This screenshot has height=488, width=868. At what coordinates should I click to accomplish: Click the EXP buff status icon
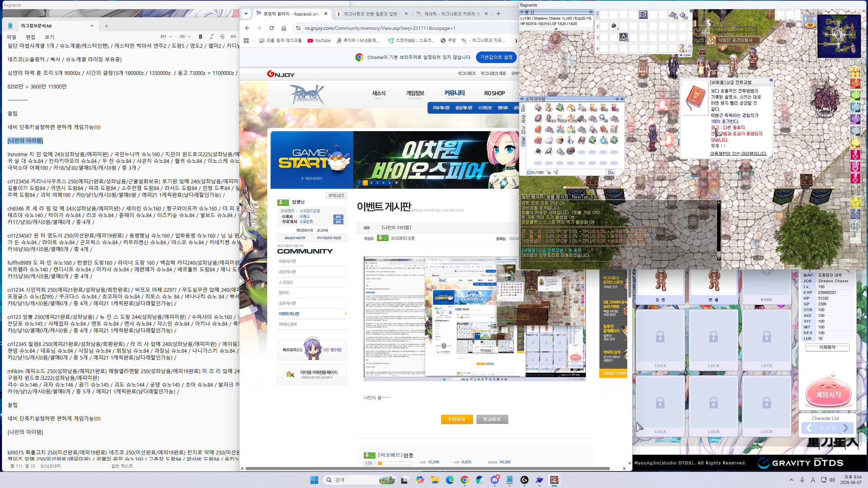click(855, 72)
